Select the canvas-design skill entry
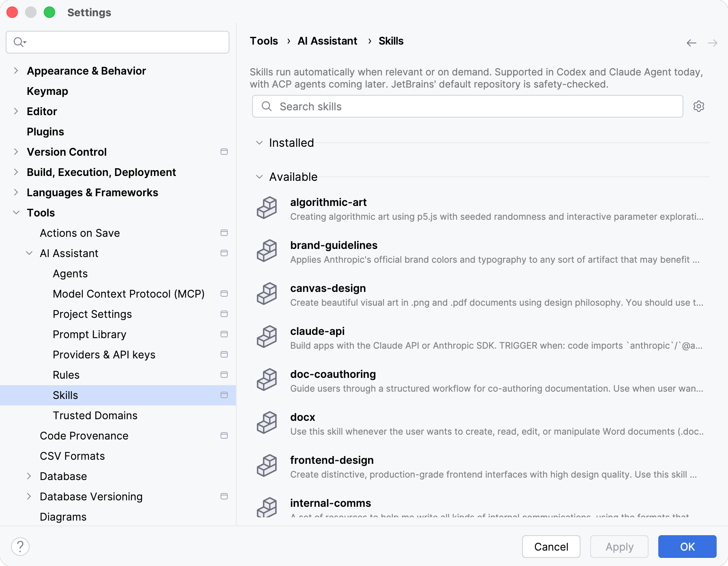 click(478, 295)
